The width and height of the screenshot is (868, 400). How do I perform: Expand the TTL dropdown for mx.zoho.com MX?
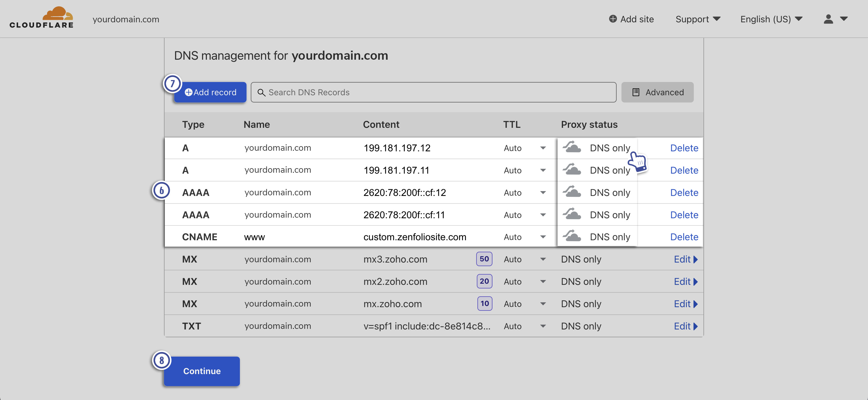pos(543,304)
